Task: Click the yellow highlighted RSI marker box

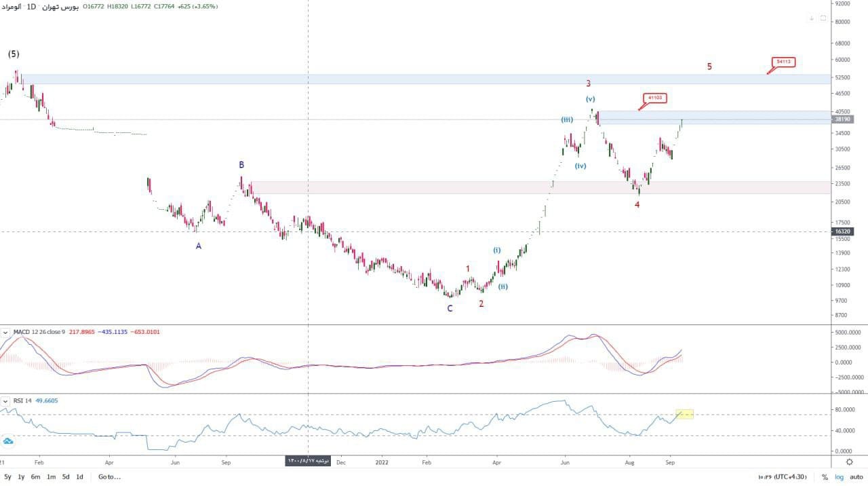Action: (684, 414)
